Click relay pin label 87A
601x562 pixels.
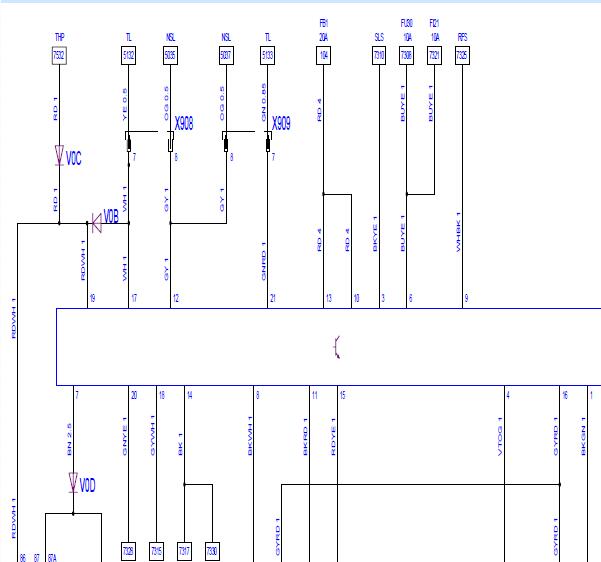52,558
